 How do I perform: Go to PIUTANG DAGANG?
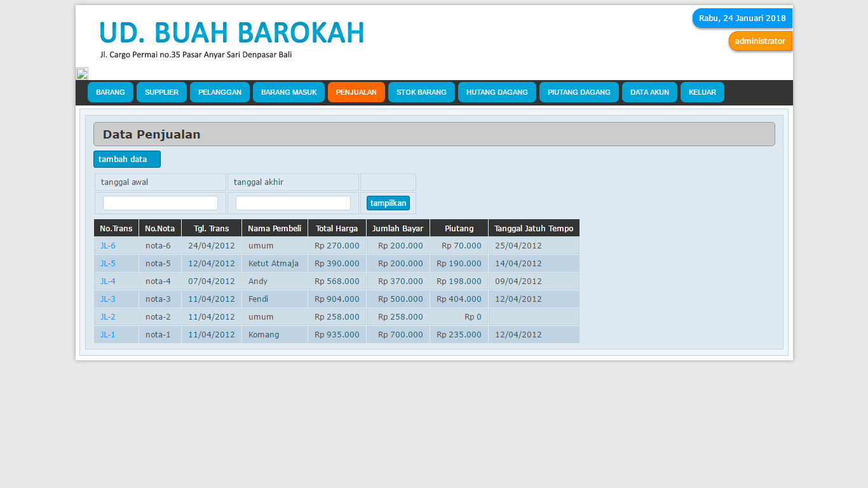(x=579, y=92)
